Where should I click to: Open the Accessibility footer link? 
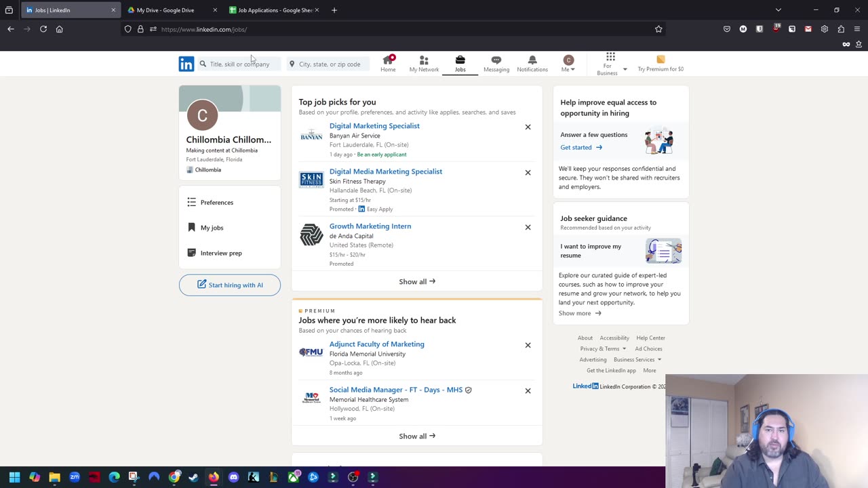614,338
